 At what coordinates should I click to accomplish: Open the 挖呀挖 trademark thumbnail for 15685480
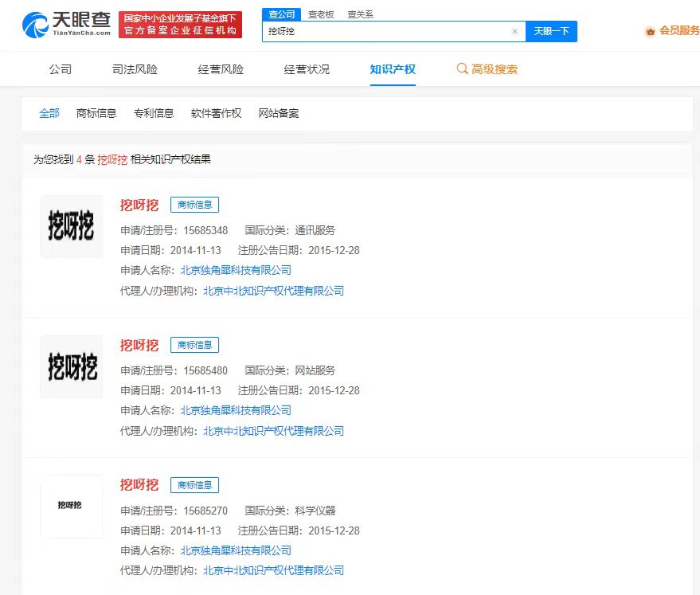click(x=72, y=366)
